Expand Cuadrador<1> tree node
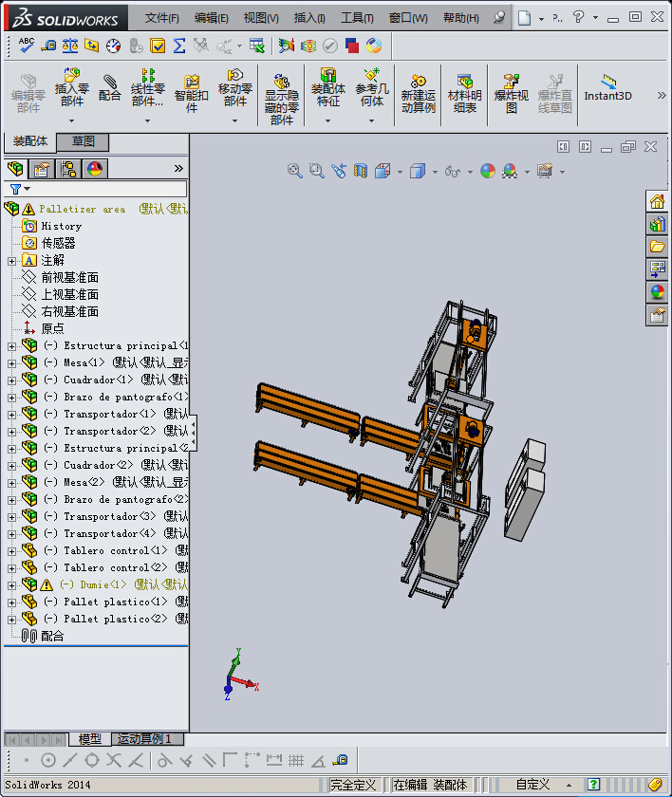 pyautogui.click(x=11, y=380)
